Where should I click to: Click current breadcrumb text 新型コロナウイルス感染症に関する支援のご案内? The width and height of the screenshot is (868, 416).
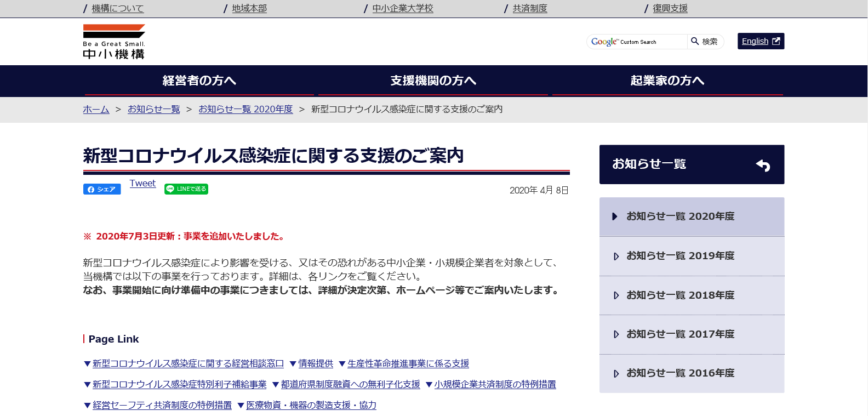tap(407, 109)
